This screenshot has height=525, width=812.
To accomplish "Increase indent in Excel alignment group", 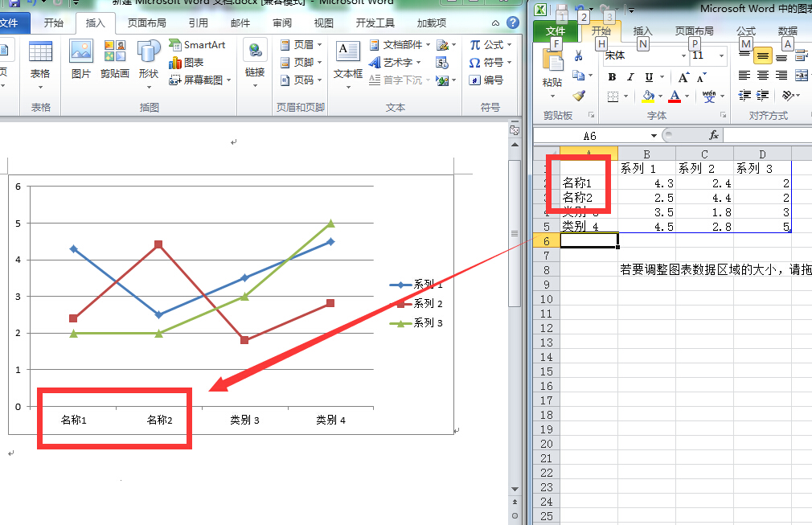I will pyautogui.click(x=762, y=95).
